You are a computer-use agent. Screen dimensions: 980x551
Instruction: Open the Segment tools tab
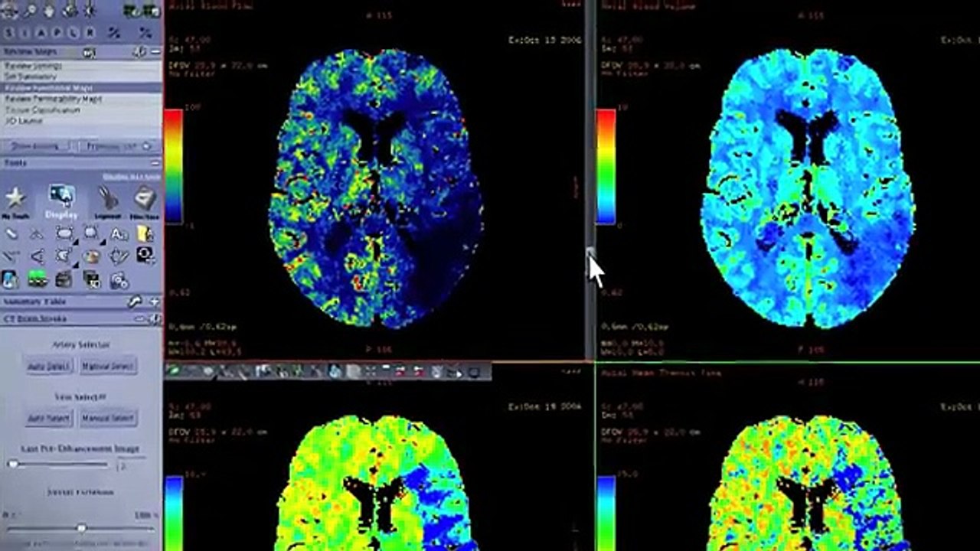[x=108, y=202]
